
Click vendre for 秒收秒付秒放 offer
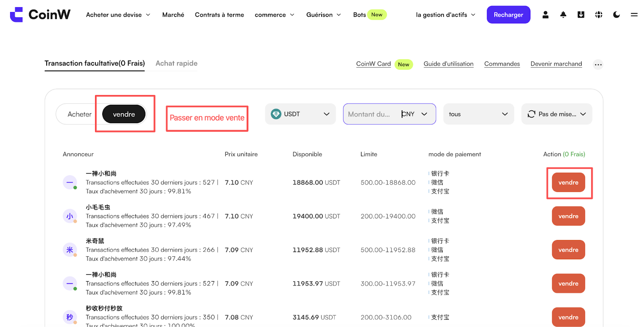(568, 317)
